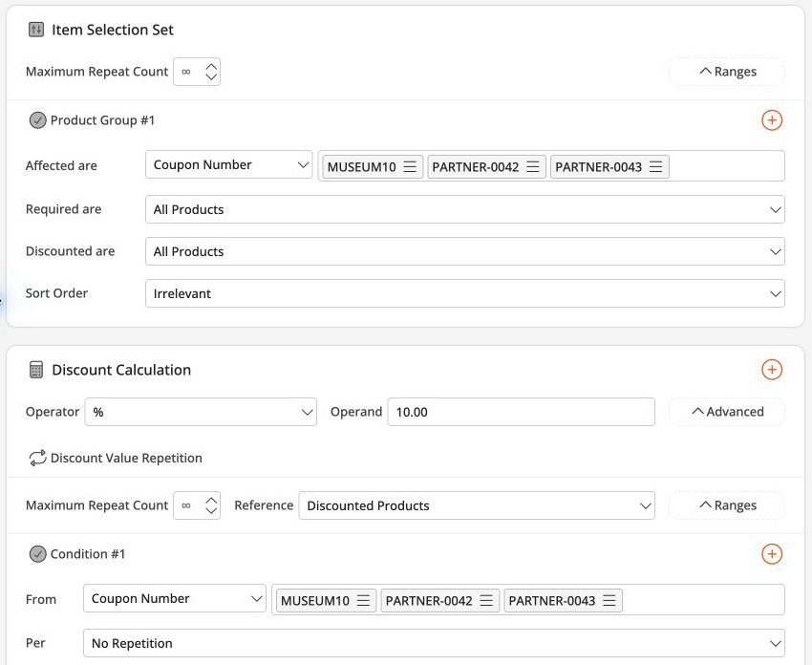Click the Operand 10.00 input field
812x665 pixels.
(x=521, y=412)
